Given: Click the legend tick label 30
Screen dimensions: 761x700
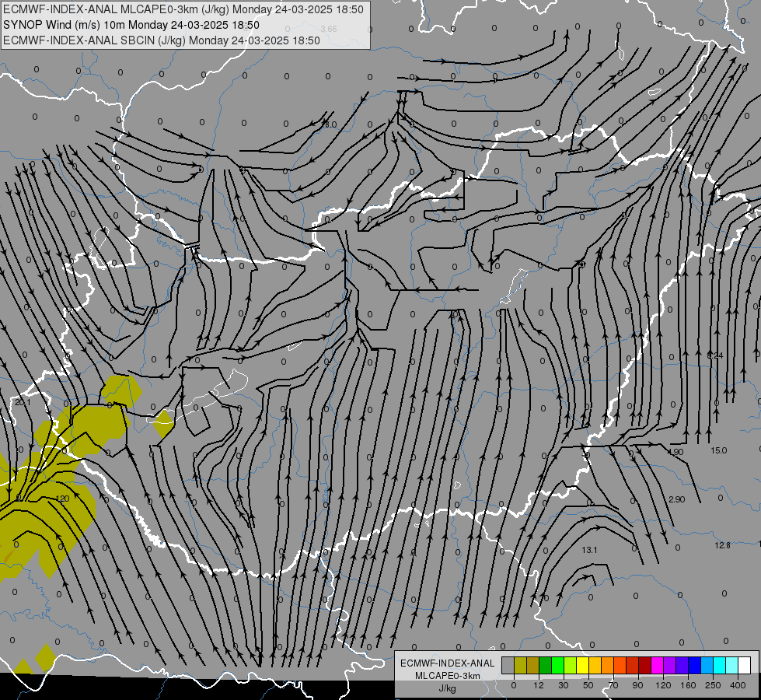Looking at the screenshot, I should (563, 685).
